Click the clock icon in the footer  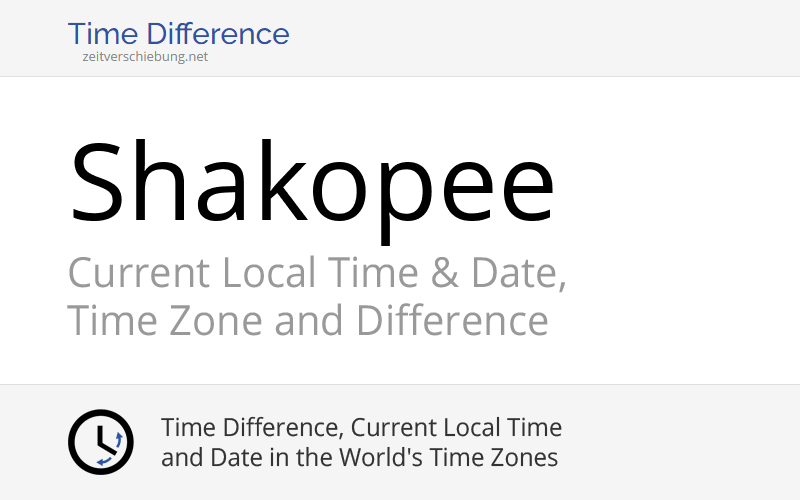[100, 442]
